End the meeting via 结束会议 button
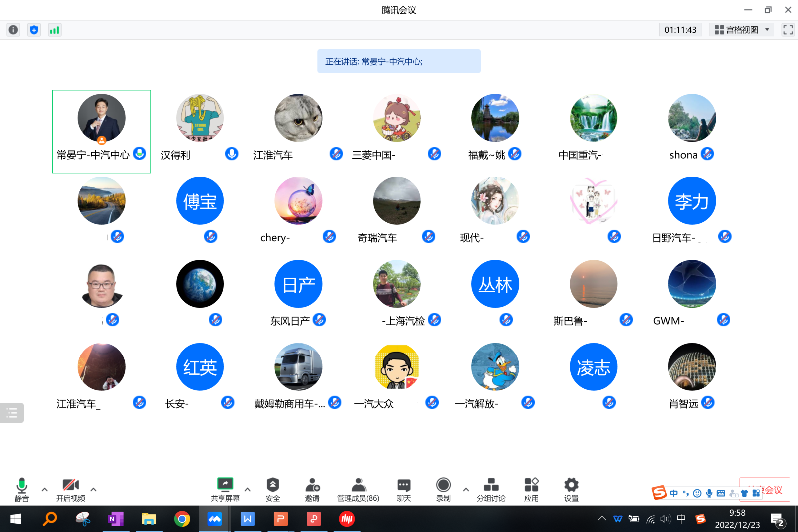 pos(764,489)
